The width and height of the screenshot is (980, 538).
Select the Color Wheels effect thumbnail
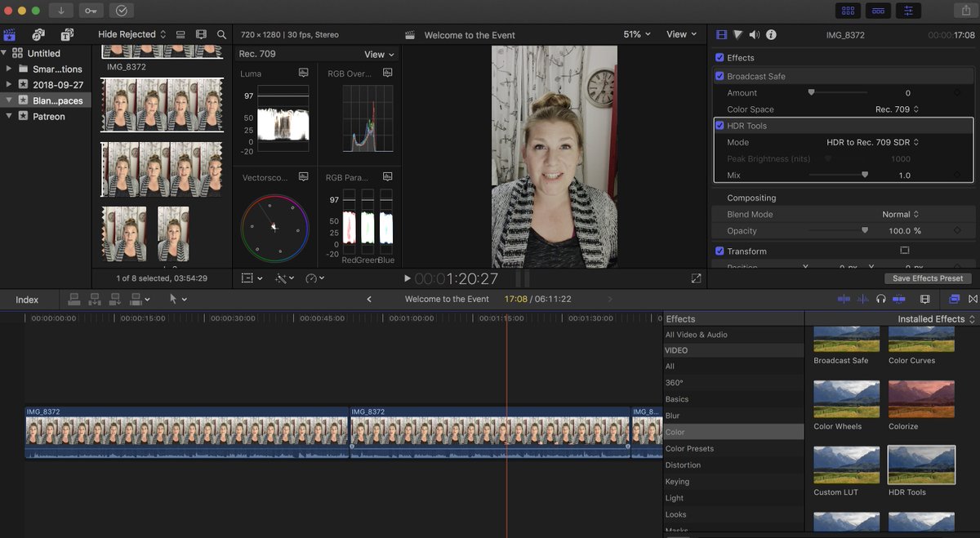click(846, 399)
